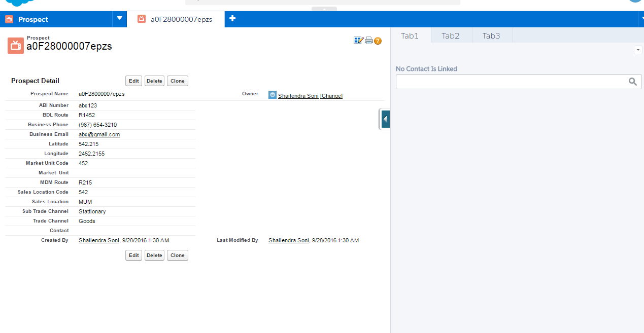644x333 pixels.
Task: Click Market Unit Code value 452
Action: point(83,163)
